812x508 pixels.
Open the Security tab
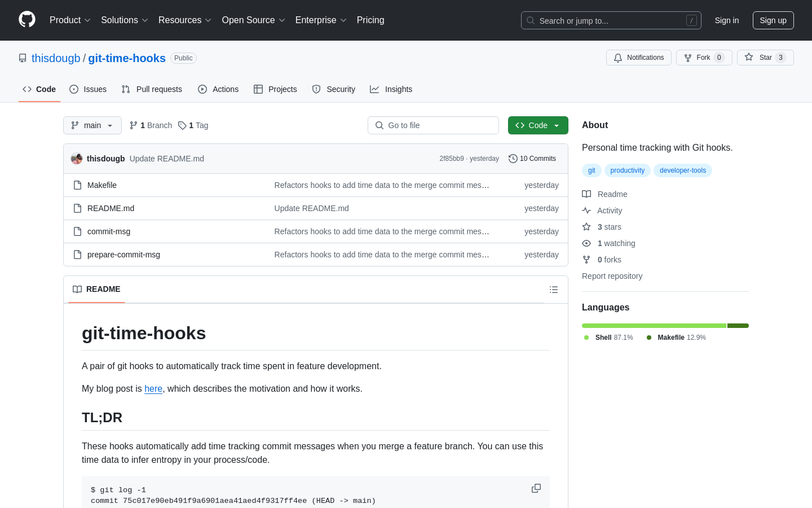point(334,89)
